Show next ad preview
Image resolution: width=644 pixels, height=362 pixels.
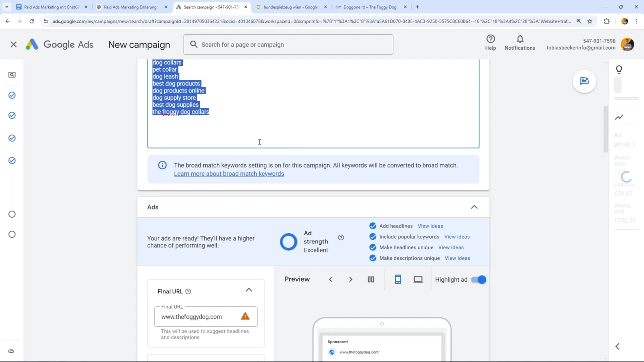pyautogui.click(x=351, y=279)
